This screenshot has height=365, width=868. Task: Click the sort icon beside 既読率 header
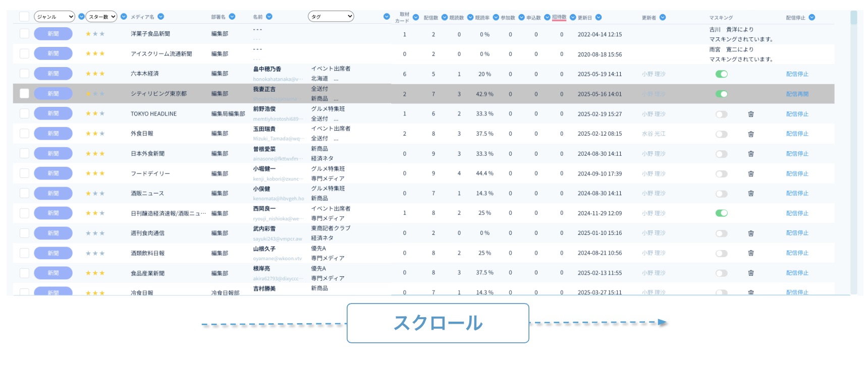(496, 17)
